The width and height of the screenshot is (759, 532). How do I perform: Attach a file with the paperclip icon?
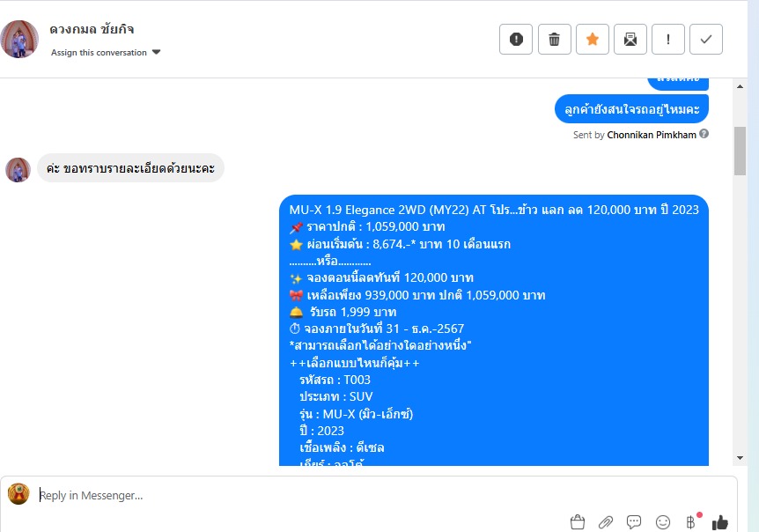coord(605,521)
